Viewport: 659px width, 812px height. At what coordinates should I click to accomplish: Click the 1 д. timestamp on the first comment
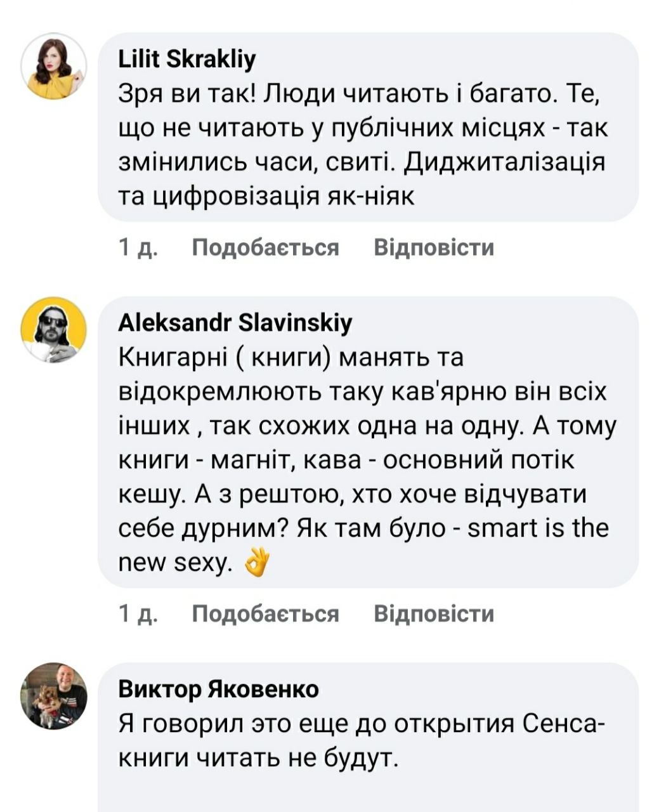136,247
